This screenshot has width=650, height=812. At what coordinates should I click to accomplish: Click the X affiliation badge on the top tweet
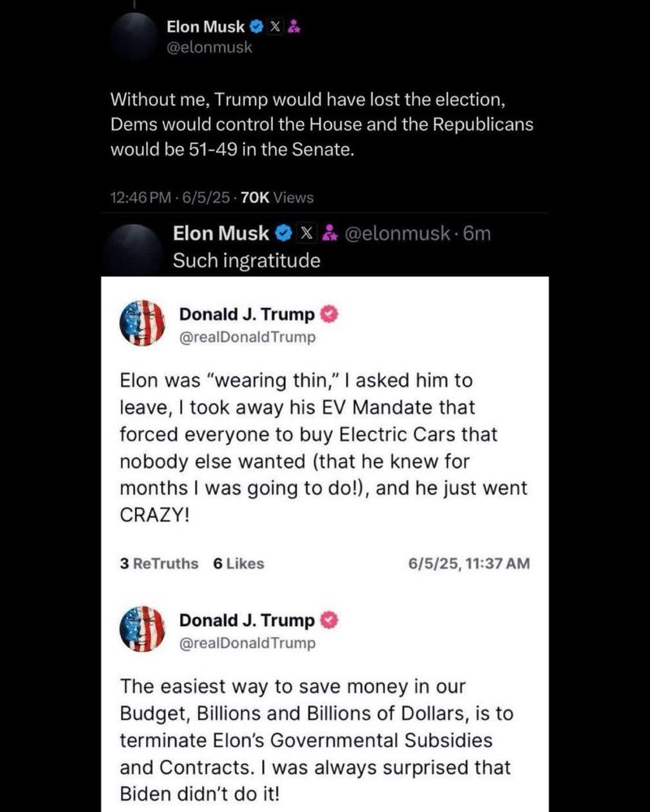click(x=275, y=27)
